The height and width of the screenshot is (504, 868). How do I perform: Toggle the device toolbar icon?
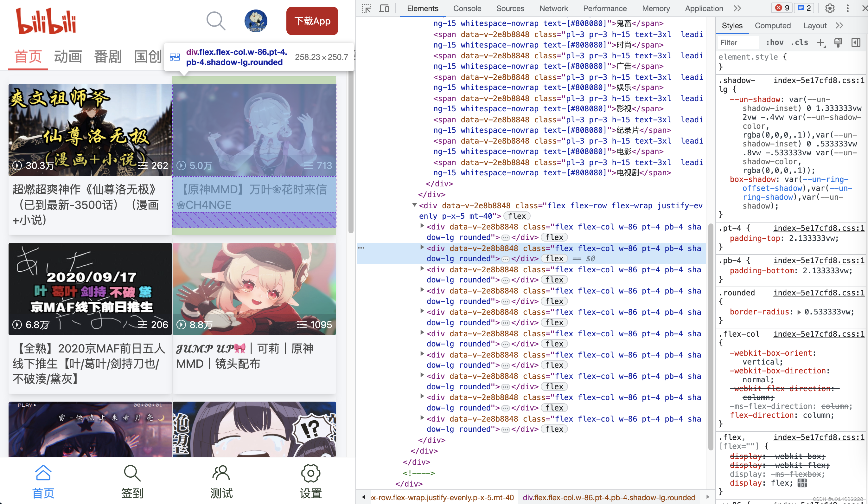point(384,8)
